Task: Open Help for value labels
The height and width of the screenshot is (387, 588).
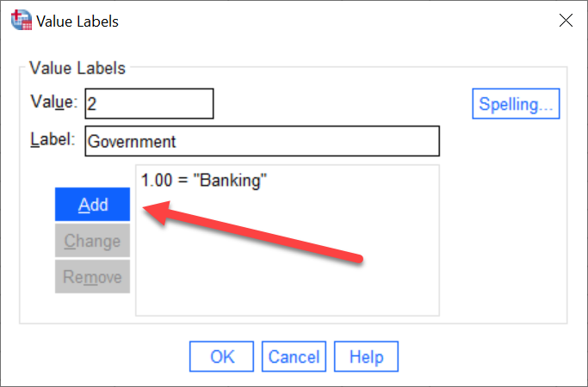Action: (x=367, y=356)
